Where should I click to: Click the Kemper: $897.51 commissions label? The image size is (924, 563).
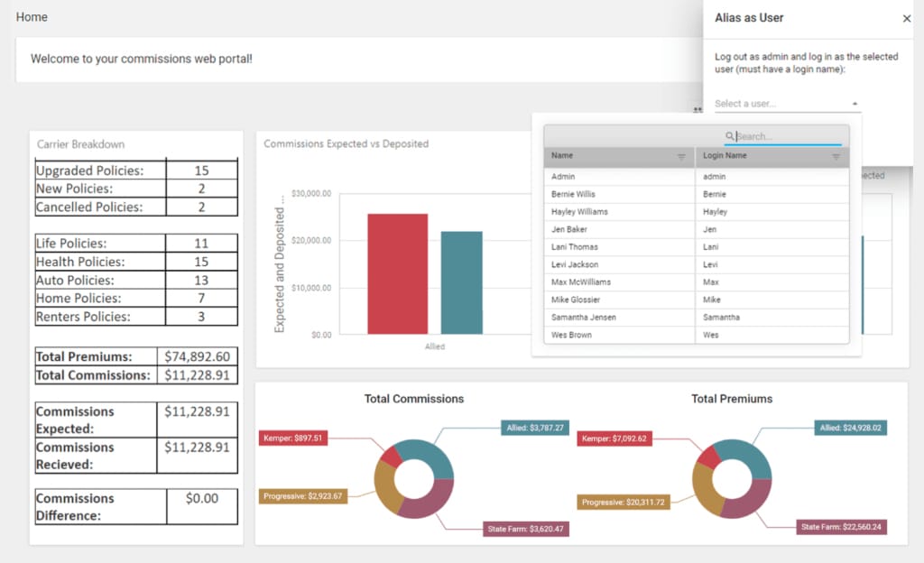[x=293, y=438]
